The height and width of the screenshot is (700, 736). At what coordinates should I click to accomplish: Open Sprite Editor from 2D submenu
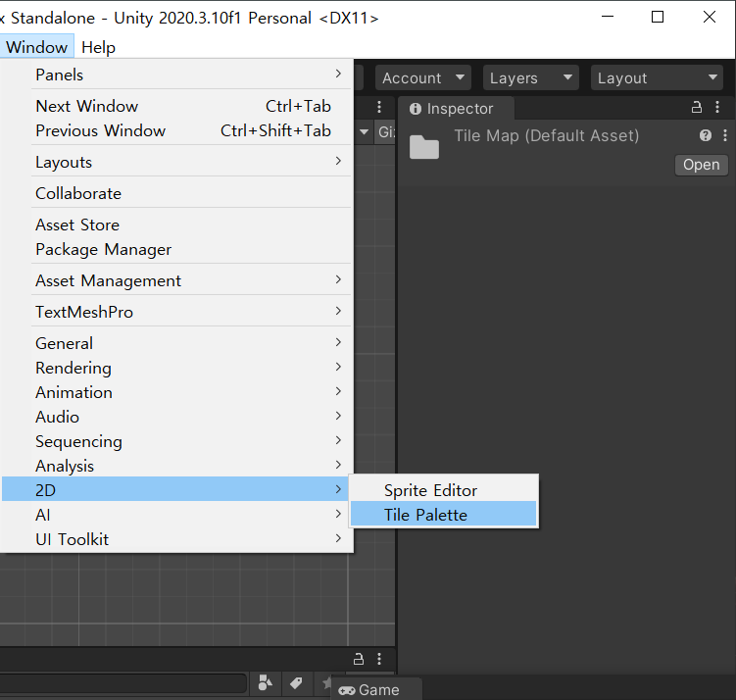[443, 490]
